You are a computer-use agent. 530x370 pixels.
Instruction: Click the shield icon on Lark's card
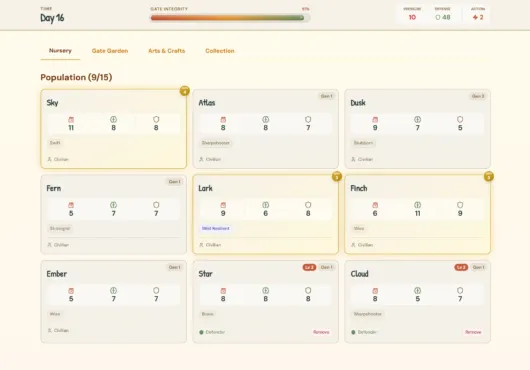(x=308, y=205)
